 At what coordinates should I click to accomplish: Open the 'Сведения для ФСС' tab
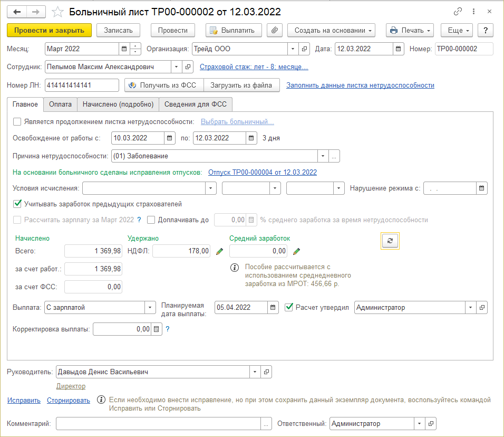coord(195,104)
